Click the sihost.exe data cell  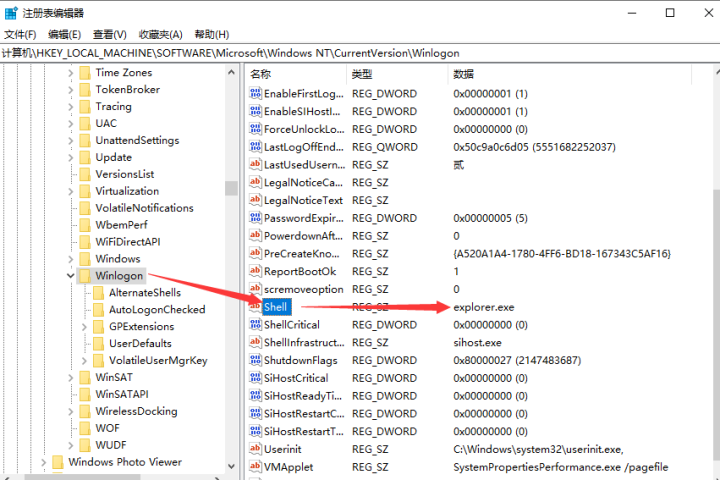click(x=477, y=343)
